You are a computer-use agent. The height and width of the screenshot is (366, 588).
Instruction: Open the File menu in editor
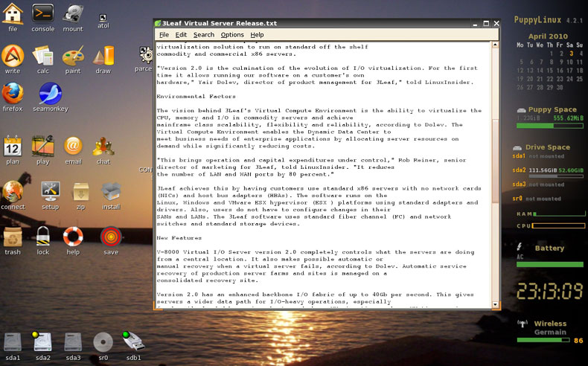tap(164, 35)
